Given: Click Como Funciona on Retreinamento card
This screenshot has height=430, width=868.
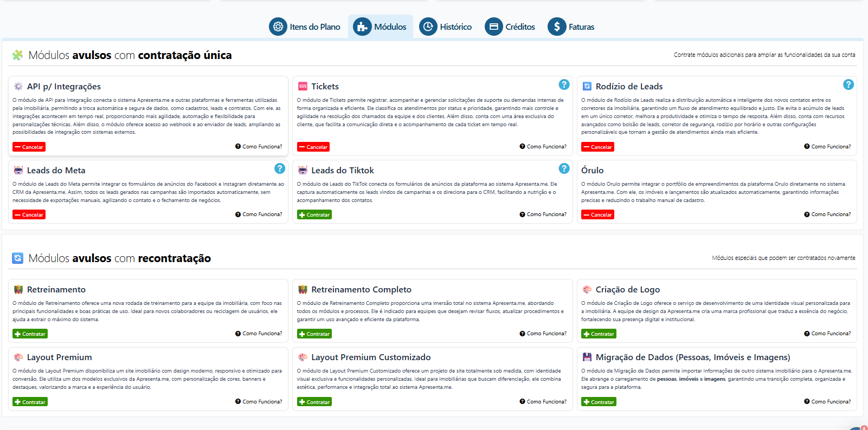Looking at the screenshot, I should coord(259,334).
